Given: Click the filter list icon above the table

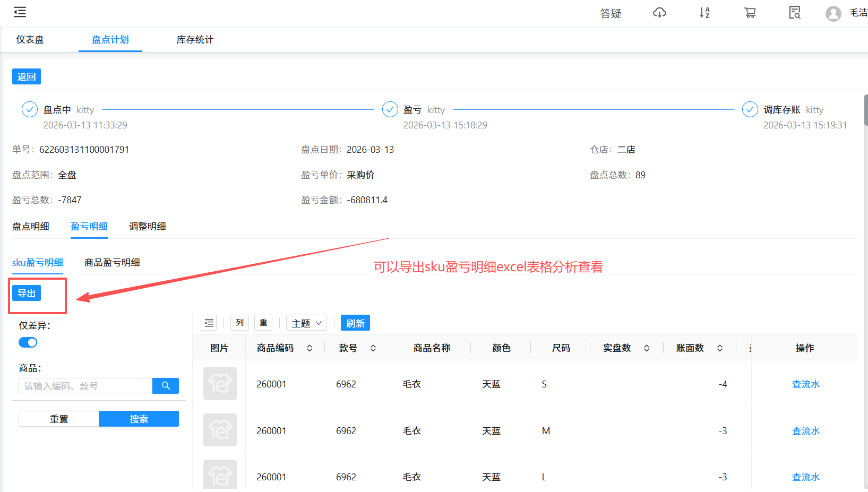Looking at the screenshot, I should (209, 322).
